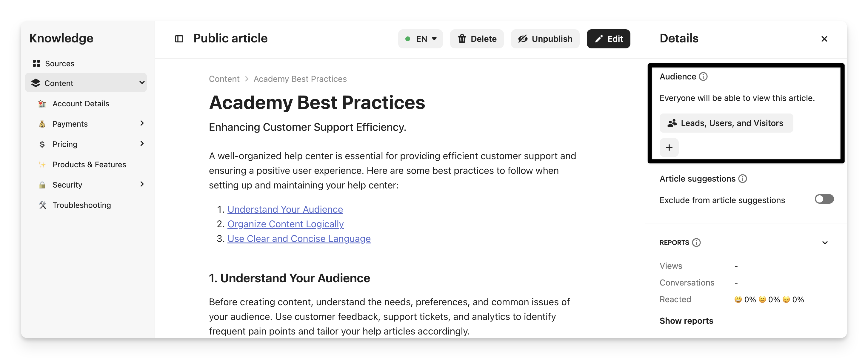The height and width of the screenshot is (359, 868).
Task: Click the Edit button
Action: 608,39
